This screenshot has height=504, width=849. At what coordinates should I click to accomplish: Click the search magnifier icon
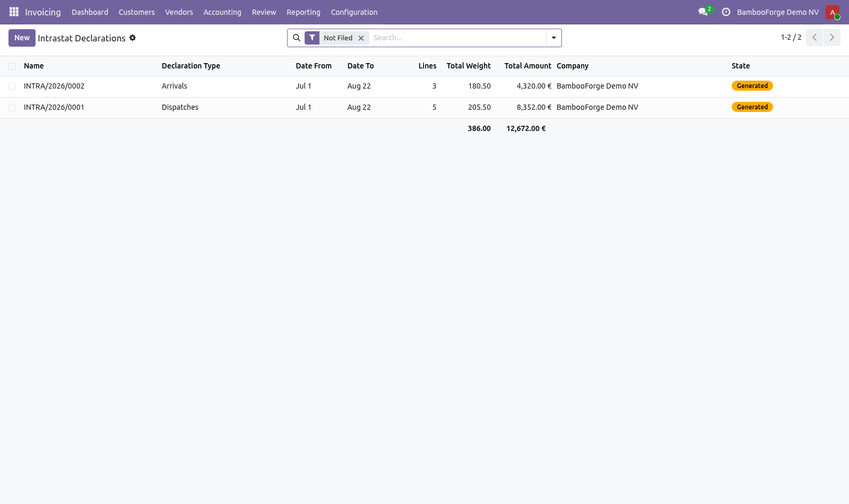pyautogui.click(x=297, y=38)
